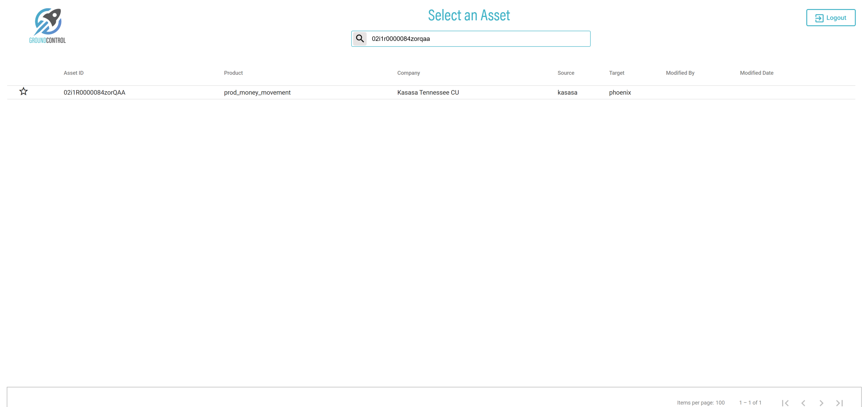This screenshot has height=407, width=868.
Task: Jump to last page of results
Action: [839, 402]
